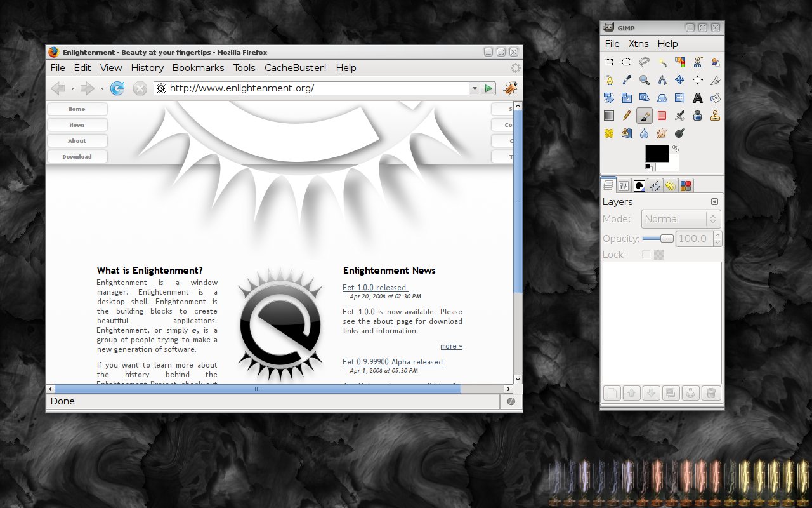The height and width of the screenshot is (508, 812).
Task: Activate the Scissors Select tool
Action: (697, 62)
